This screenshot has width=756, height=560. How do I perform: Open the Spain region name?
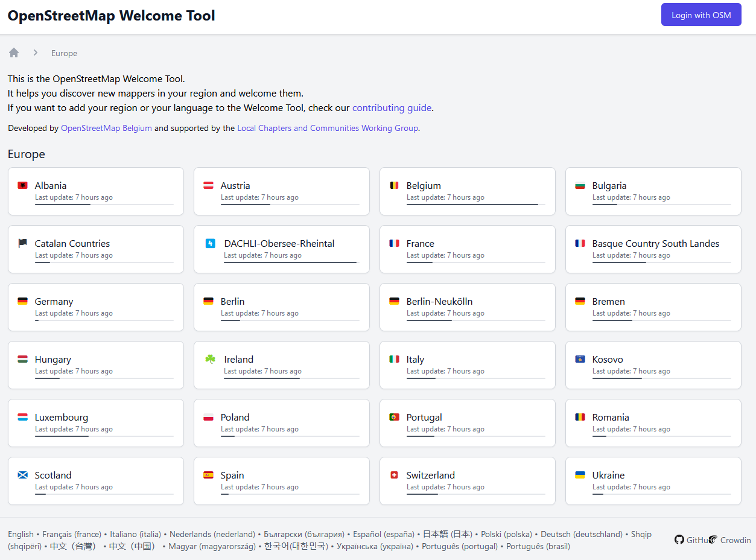232,475
